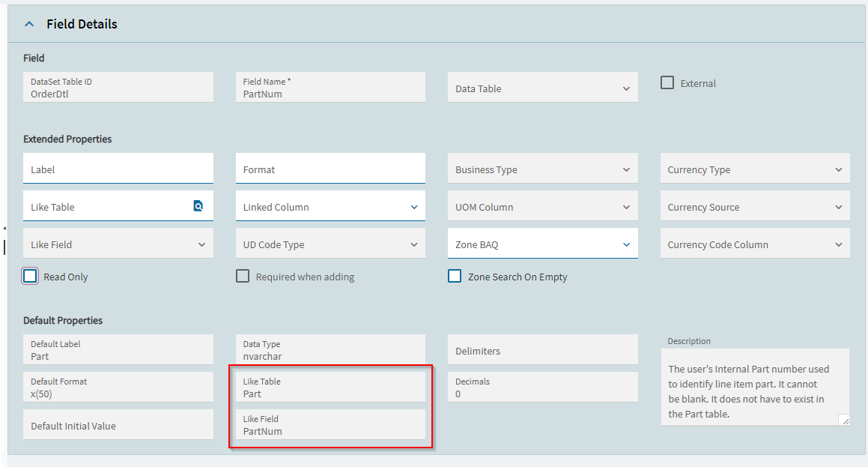The height and width of the screenshot is (467, 868).
Task: Expand the UOM Column dropdown
Action: coord(542,206)
